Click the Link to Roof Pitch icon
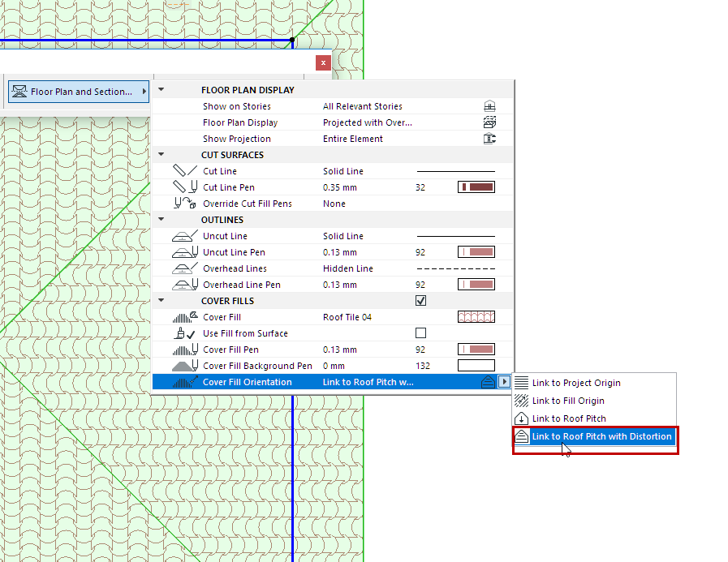The width and height of the screenshot is (728, 562). (x=521, y=418)
